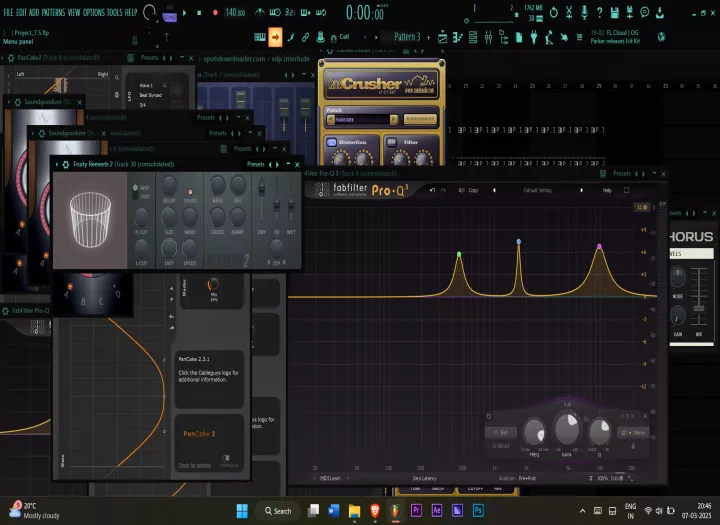Screen dimensions: 720x525
Task: Open Presets menu in Fruity Reeverb 2
Action: [255, 164]
